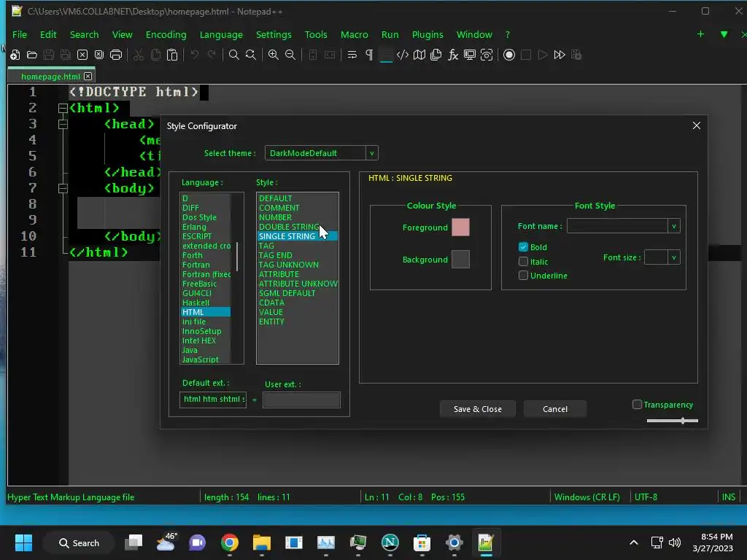
Task: Open the Macro menu
Action: click(x=354, y=34)
